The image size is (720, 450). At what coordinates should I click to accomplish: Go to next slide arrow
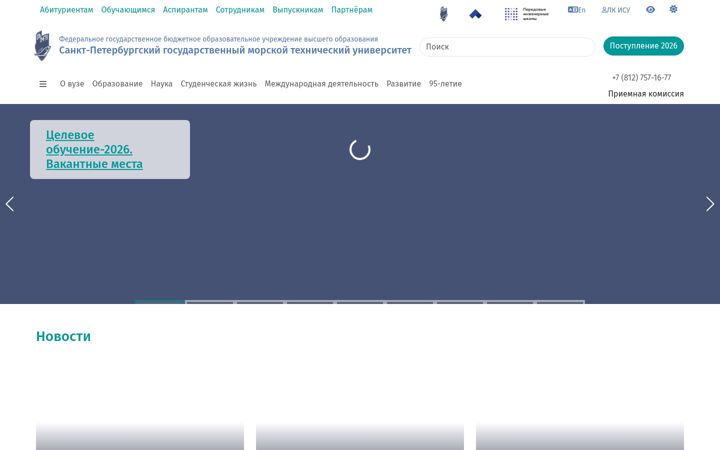[x=710, y=204]
